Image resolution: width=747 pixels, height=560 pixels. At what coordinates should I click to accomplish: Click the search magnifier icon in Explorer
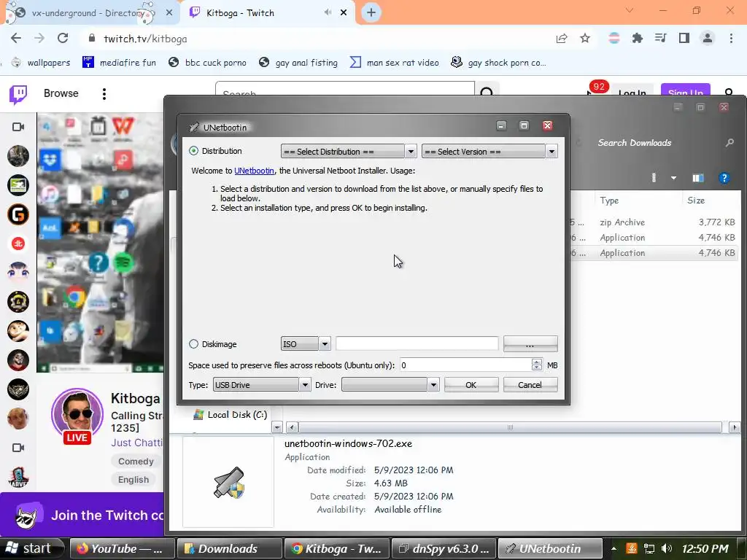729,142
